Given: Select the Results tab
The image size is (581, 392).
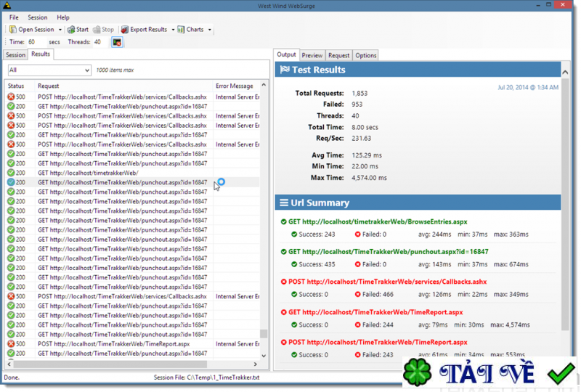Looking at the screenshot, I should [41, 54].
